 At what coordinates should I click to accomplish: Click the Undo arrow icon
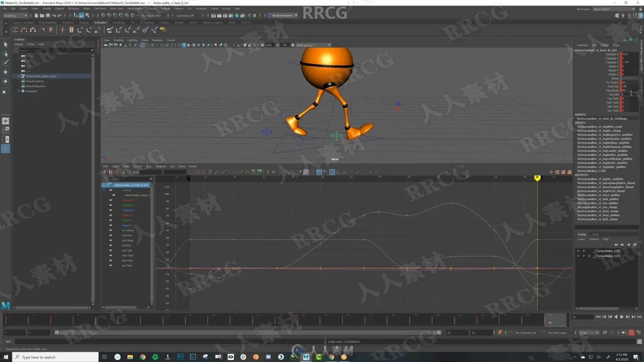tap(54, 15)
